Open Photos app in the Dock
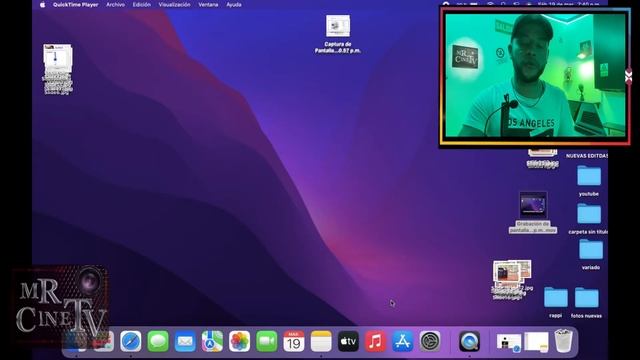This screenshot has width=640, height=360. (239, 341)
